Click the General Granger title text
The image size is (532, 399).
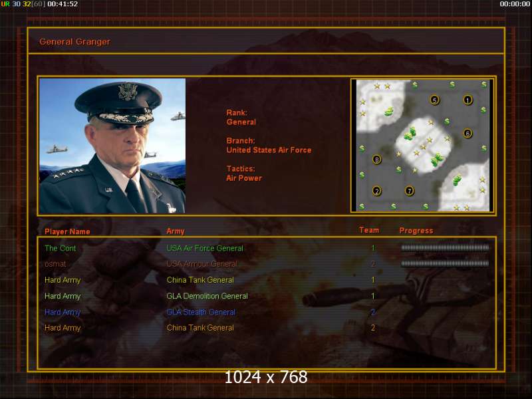74,42
